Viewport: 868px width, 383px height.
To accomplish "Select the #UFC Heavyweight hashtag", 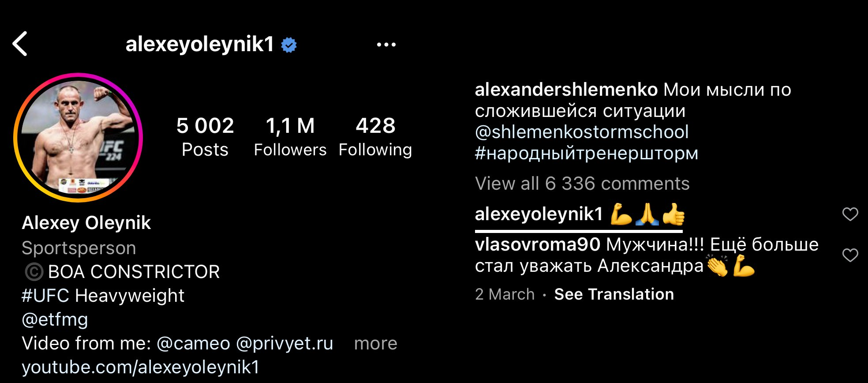I will pyautogui.click(x=103, y=296).
